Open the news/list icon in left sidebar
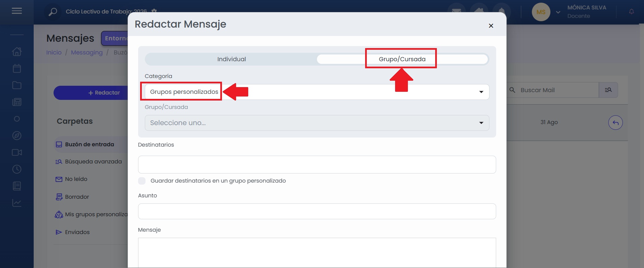Screen dimensions: 644x268 tap(17, 102)
